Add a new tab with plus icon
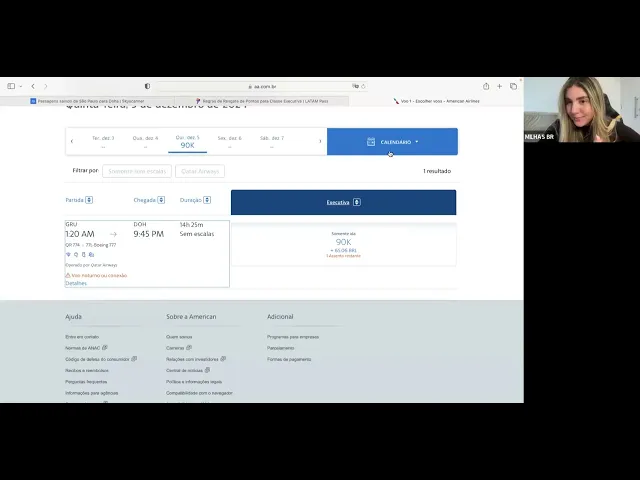The image size is (640, 480). coord(499,86)
